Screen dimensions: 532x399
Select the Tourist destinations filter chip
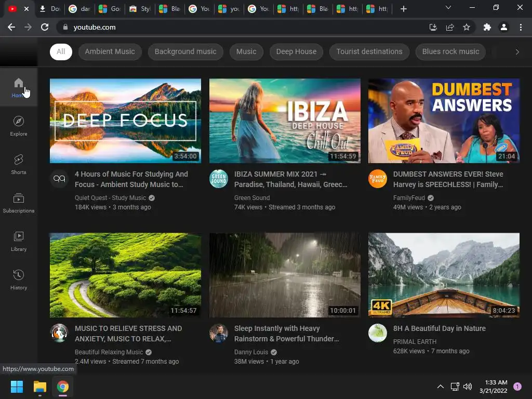click(369, 51)
